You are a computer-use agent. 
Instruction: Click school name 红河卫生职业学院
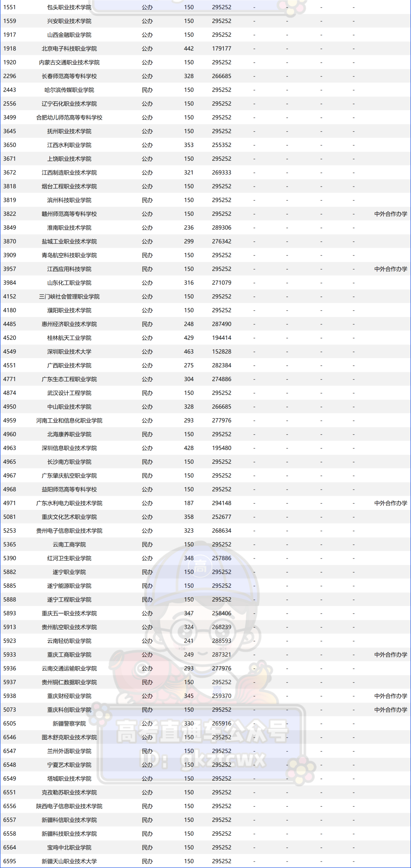click(x=69, y=558)
